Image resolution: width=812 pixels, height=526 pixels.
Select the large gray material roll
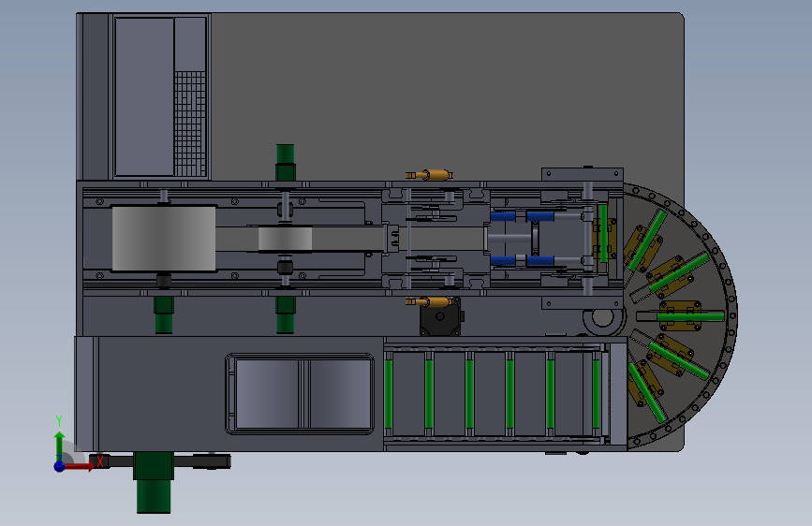click(164, 238)
